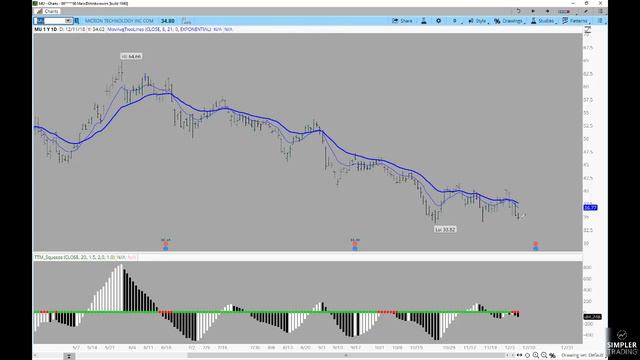Viewport: 640px width, 360px height.
Task: Click the icon after the 34.80 price
Action: [186, 21]
